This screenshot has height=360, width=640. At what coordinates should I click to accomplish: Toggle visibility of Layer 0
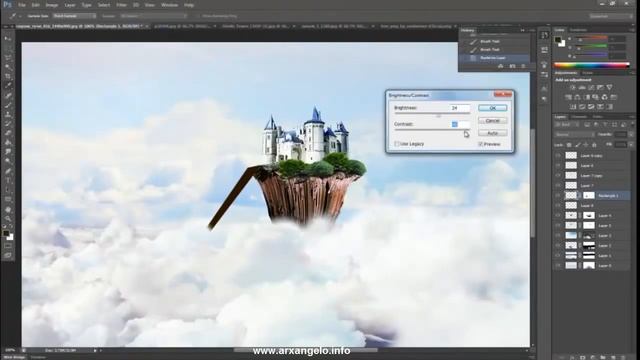pyautogui.click(x=558, y=265)
